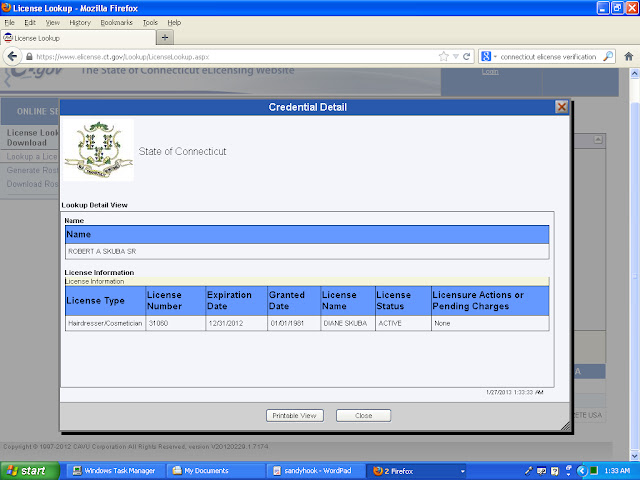This screenshot has width=640, height=480.
Task: Click the page scrollbar down arrow
Action: pos(635,455)
